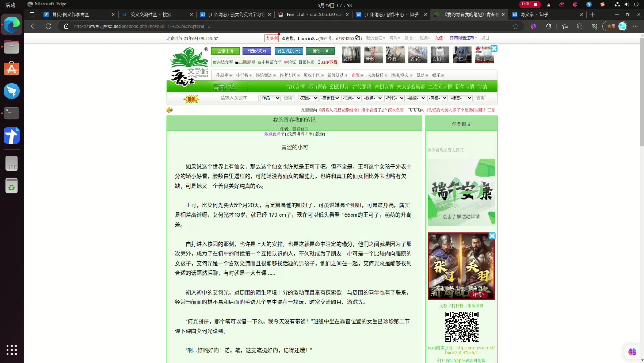
Task: Copy the customer number with the copy icon
Action: tap(357, 38)
